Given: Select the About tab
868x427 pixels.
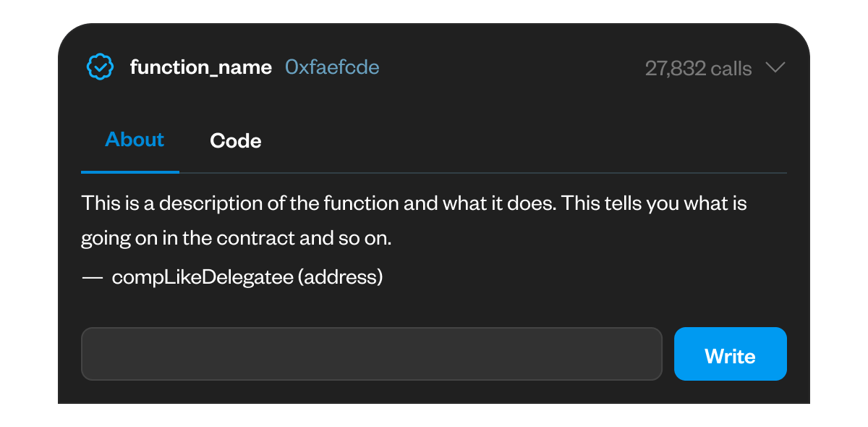Looking at the screenshot, I should point(135,140).
